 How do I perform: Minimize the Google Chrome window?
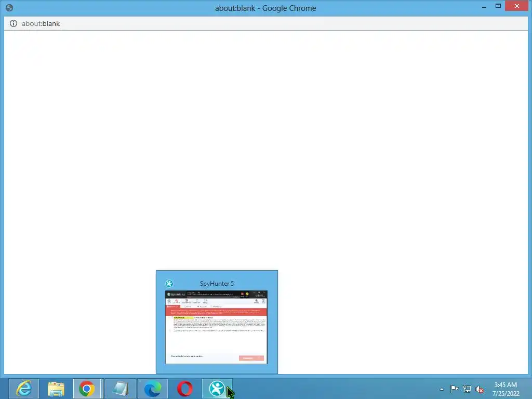click(x=484, y=6)
